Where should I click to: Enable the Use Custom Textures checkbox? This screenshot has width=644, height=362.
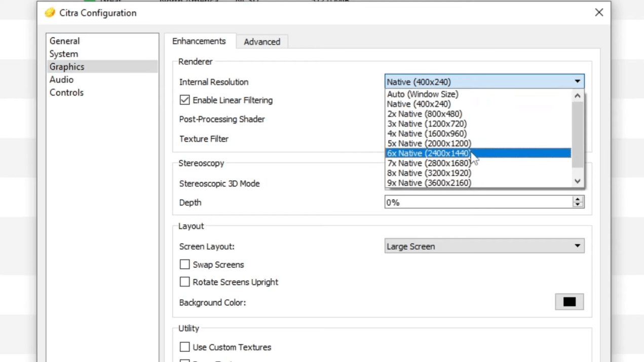coord(185,347)
